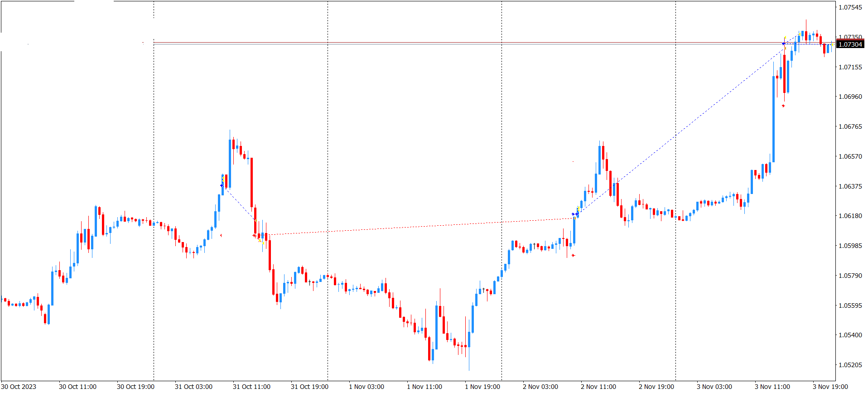868x393 pixels.
Task: Pick the 1.05400 price axis value
Action: pos(850,335)
